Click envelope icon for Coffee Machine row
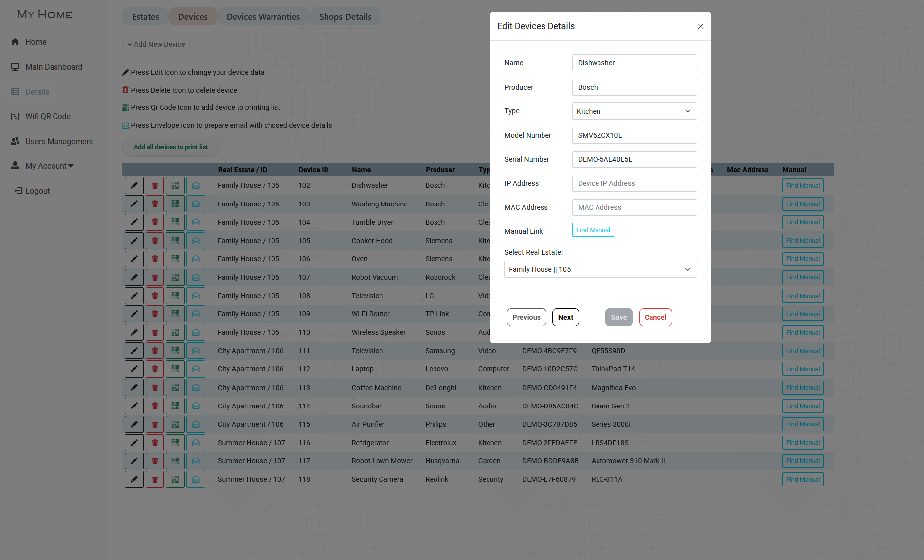 coord(196,388)
